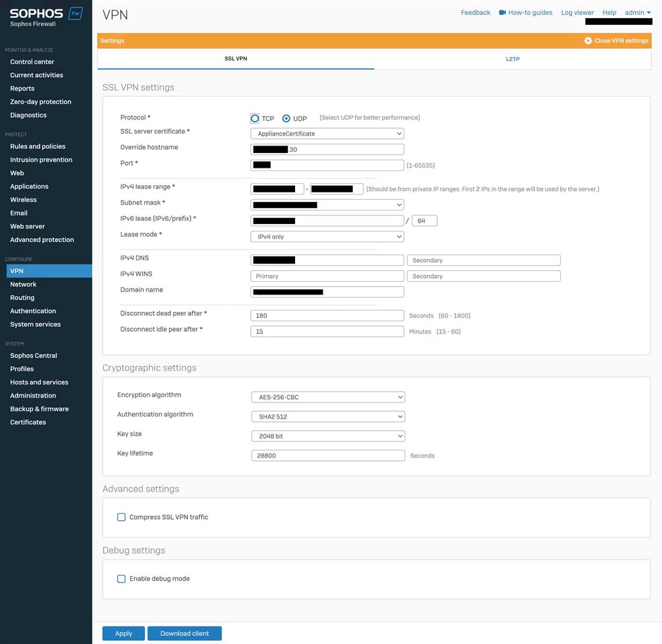Enable Compress SSL VPN traffic checkbox

(121, 517)
